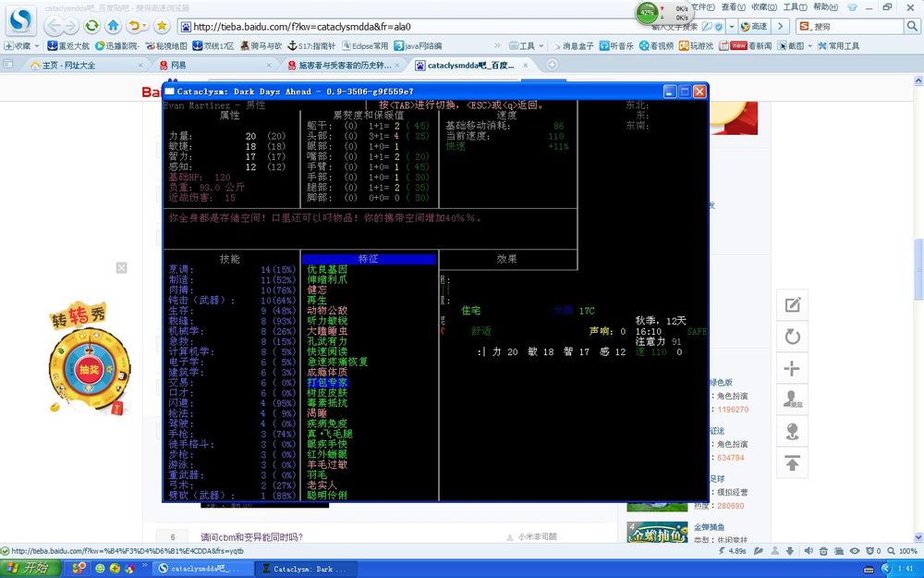Click the orange undo-close-tab arrow icon
This screenshot has height=578, width=924.
click(x=134, y=26)
